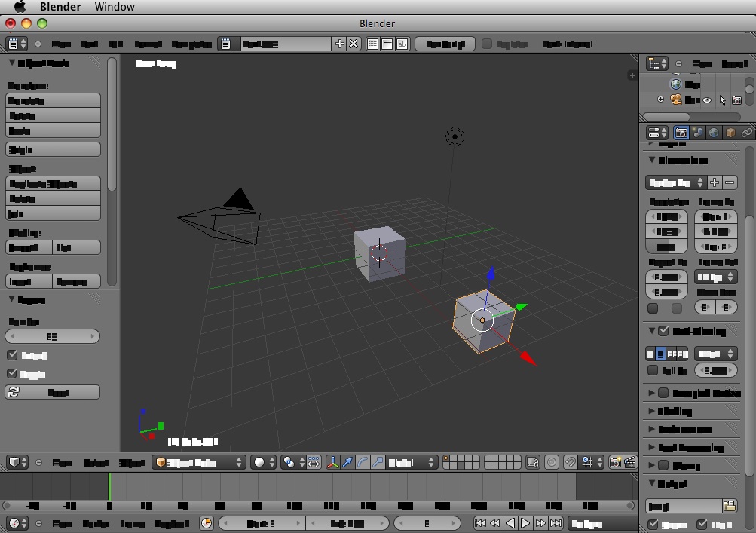
Task: Toggle word wrap icon in text header
Action: 387,44
